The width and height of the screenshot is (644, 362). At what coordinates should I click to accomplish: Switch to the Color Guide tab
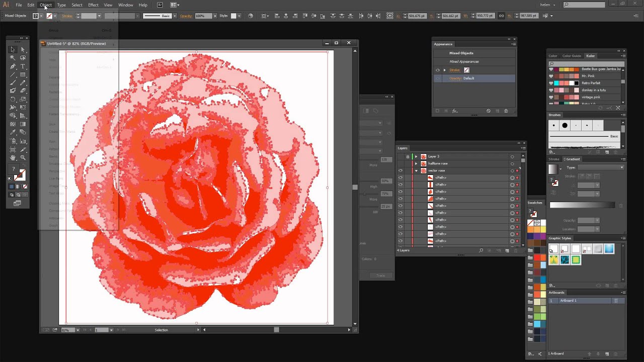572,56
